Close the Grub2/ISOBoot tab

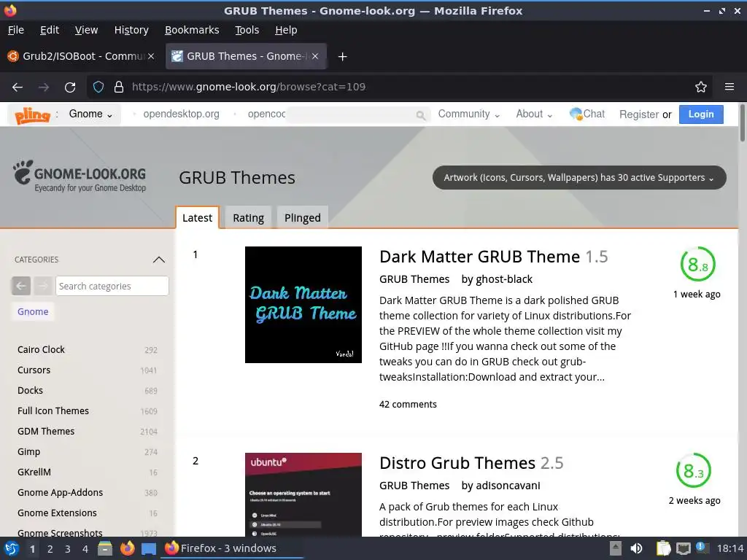click(x=151, y=56)
